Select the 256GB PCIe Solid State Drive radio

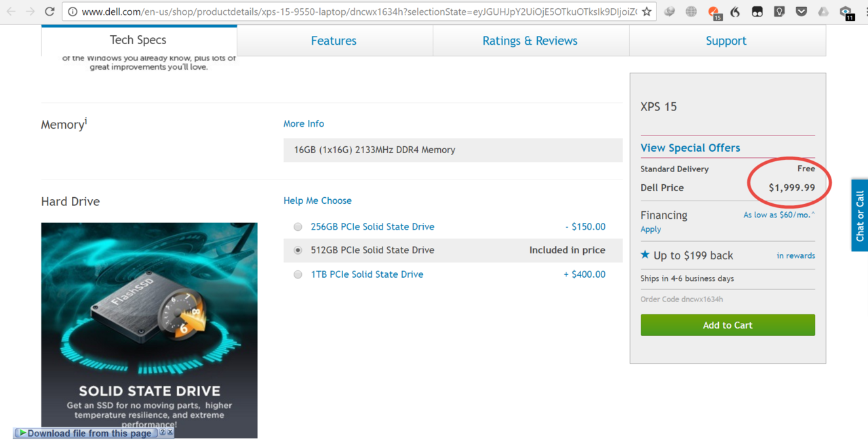(x=298, y=227)
